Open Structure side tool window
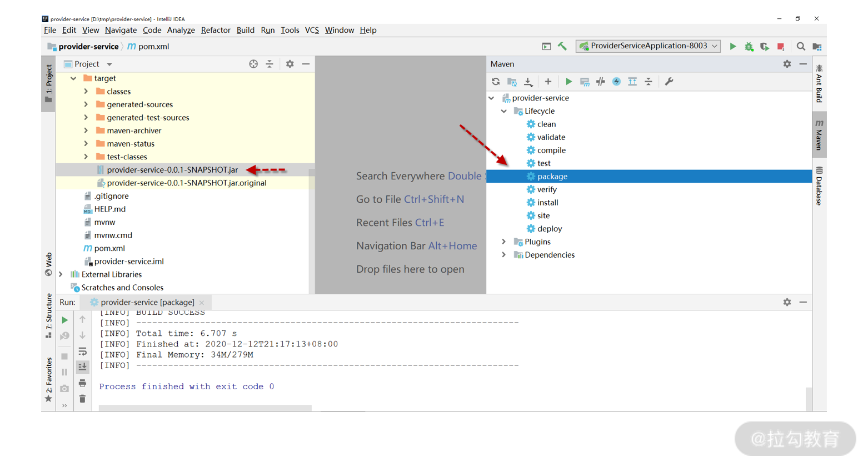Screen dimensions: 868x467 [x=48, y=317]
